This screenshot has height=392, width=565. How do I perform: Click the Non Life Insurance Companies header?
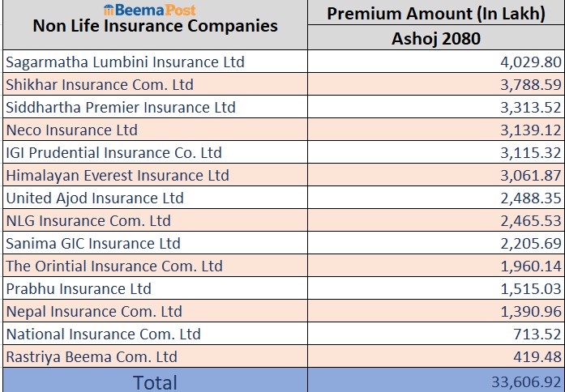coord(155,27)
